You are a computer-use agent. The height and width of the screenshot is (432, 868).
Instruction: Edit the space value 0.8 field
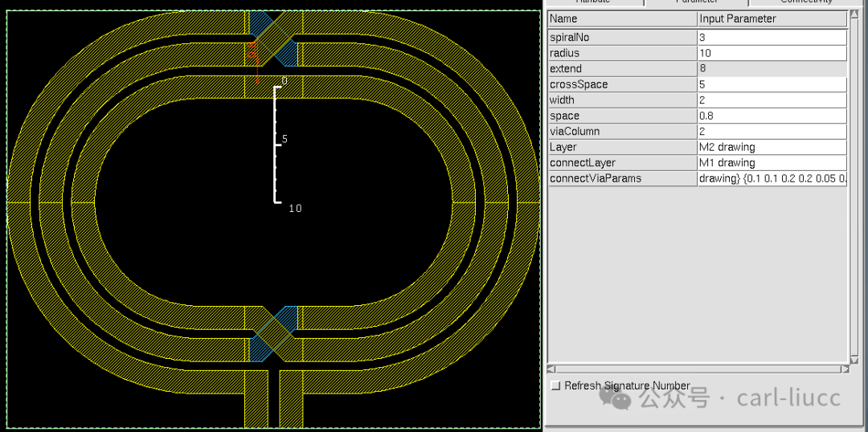coord(772,116)
